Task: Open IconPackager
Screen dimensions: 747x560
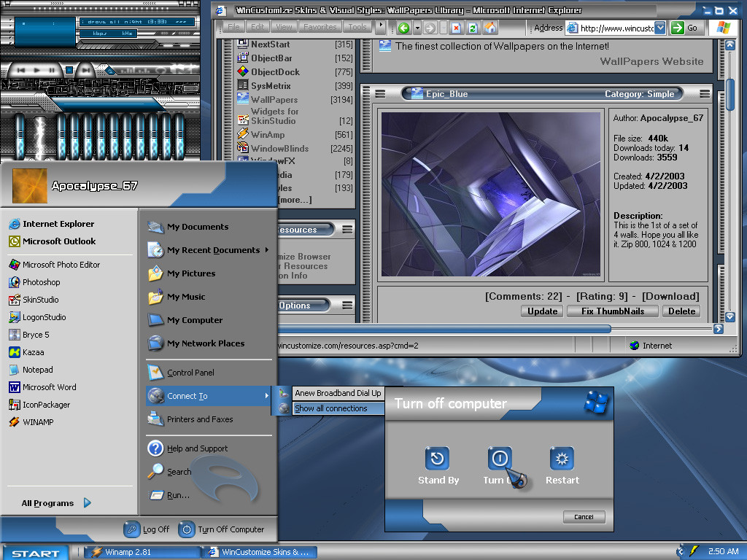Action: (x=39, y=405)
